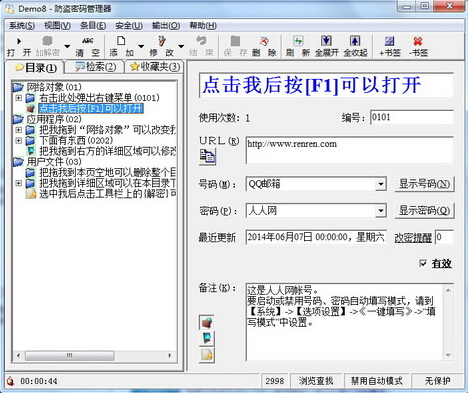Click the 删除 (Delete) toolbar icon
468x393 pixels.
point(264,41)
